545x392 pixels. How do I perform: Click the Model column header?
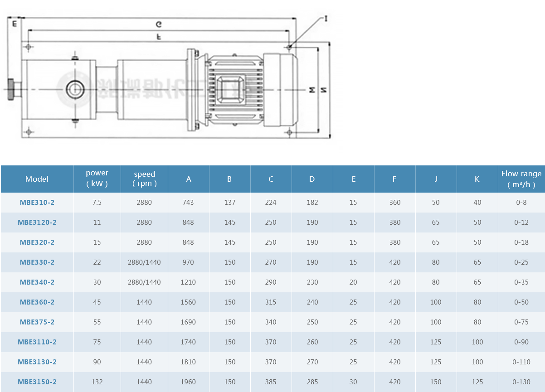click(37, 179)
